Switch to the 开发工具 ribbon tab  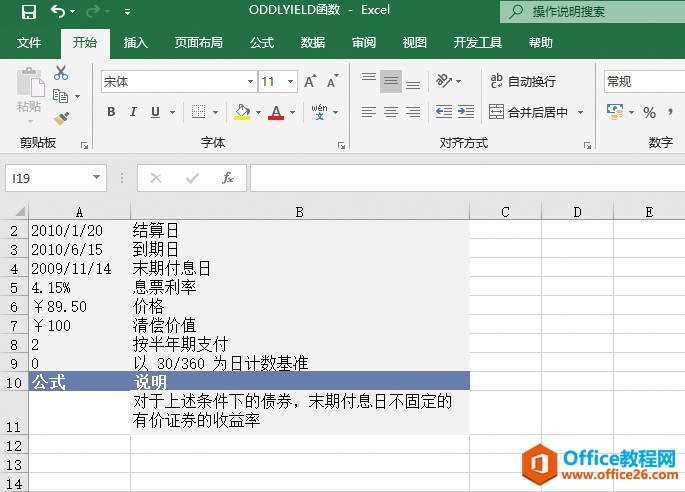click(x=477, y=43)
